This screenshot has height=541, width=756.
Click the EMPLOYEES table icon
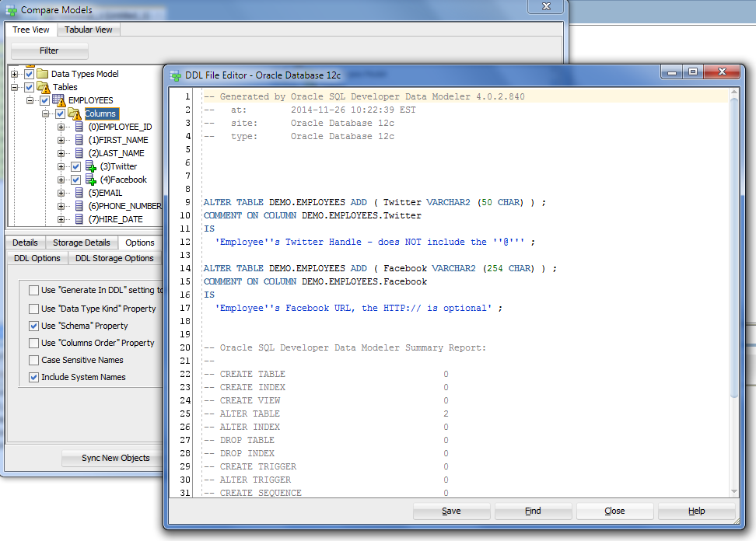(x=58, y=100)
